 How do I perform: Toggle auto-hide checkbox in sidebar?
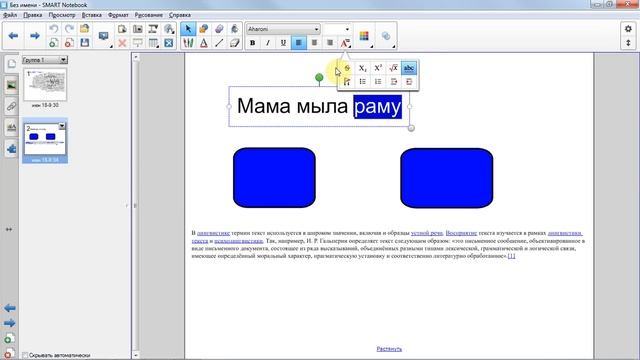point(25,355)
